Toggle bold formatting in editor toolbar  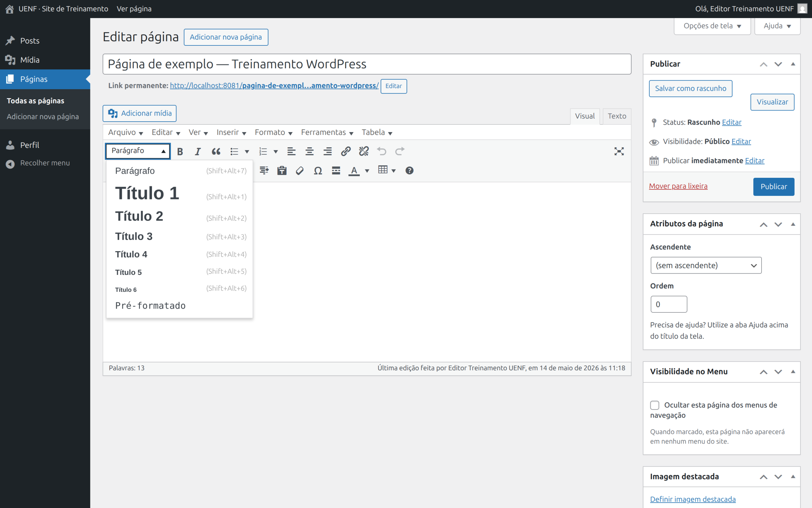coord(180,151)
